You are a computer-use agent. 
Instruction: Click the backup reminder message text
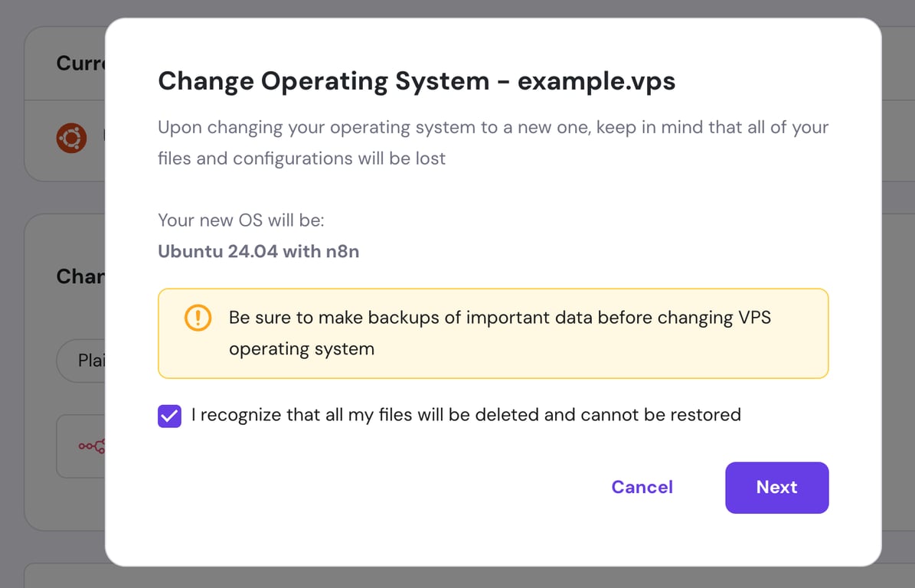tap(499, 332)
